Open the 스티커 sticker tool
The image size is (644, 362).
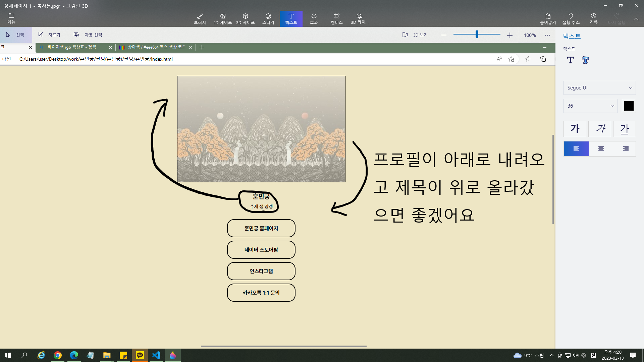pyautogui.click(x=268, y=19)
